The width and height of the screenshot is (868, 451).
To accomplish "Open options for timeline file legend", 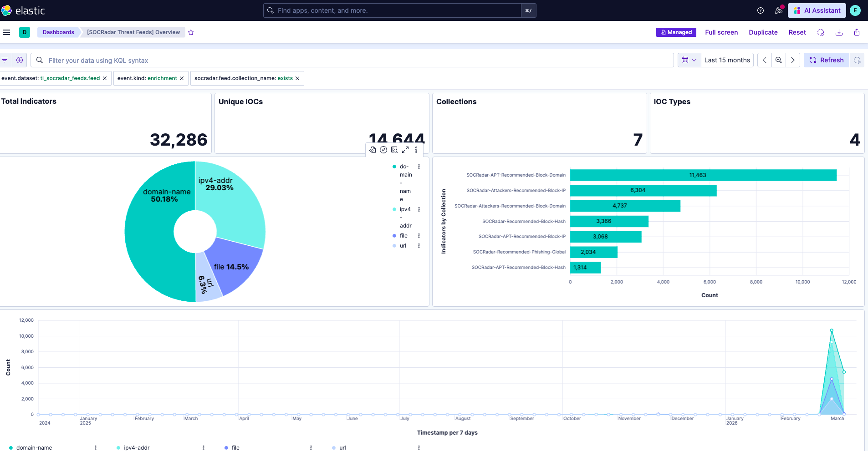I will click(x=311, y=448).
